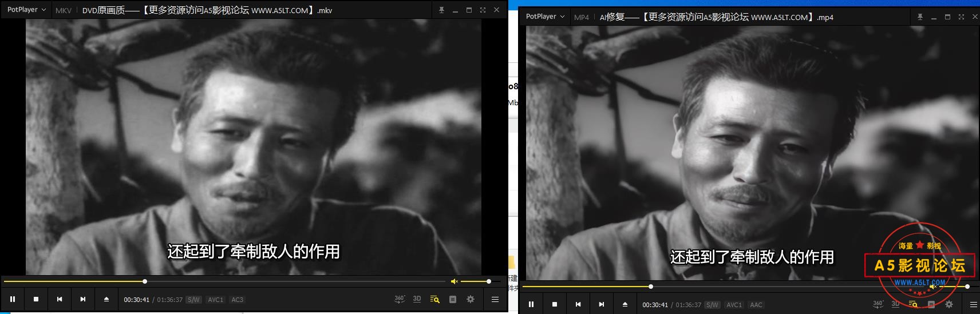This screenshot has width=980, height=314.
Task: Seek on the right player progress bar
Action: 723,287
